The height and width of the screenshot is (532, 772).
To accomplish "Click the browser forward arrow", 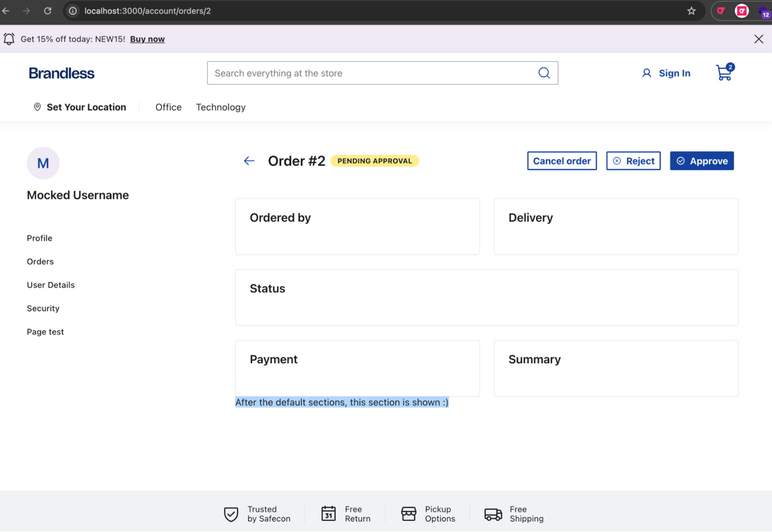I will tap(26, 11).
